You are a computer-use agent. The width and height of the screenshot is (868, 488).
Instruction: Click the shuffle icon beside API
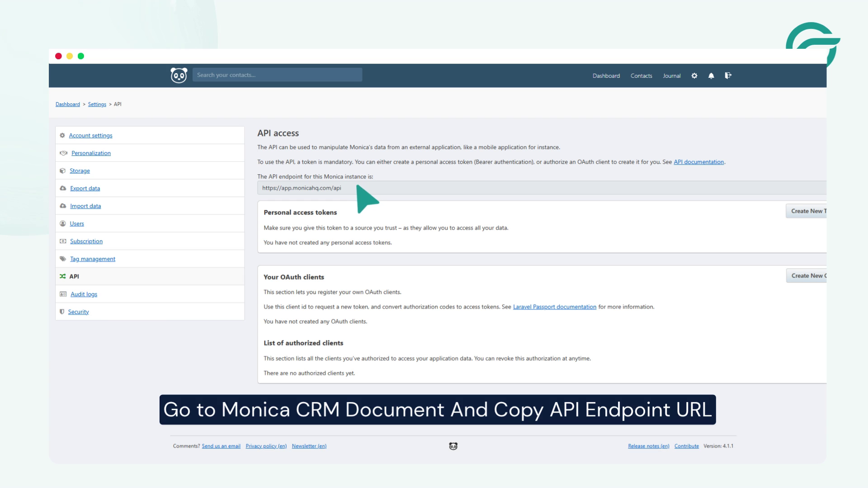[62, 276]
